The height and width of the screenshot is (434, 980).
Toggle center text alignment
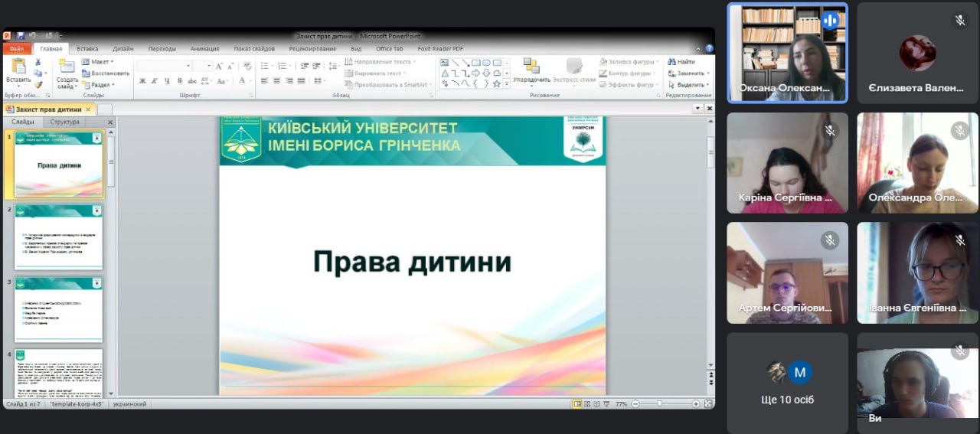(276, 81)
